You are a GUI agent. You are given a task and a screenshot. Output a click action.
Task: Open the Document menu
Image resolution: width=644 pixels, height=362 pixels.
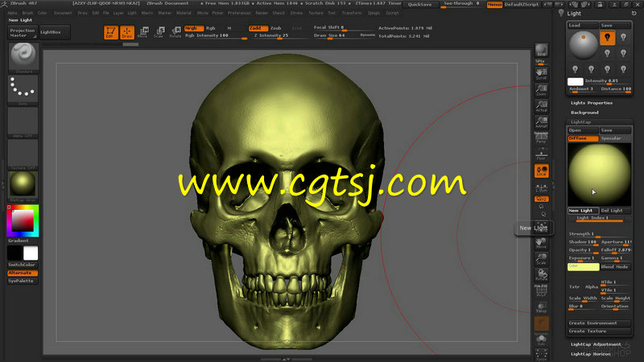point(63,13)
